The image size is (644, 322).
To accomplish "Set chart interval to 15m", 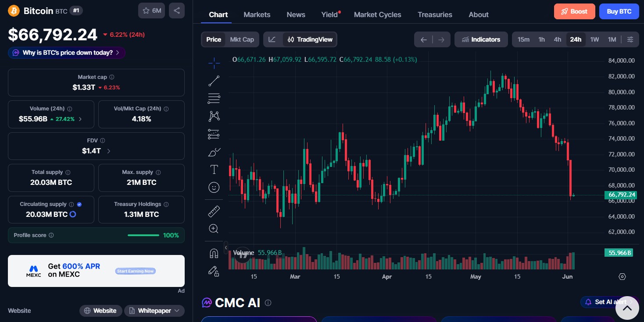I will (x=523, y=39).
